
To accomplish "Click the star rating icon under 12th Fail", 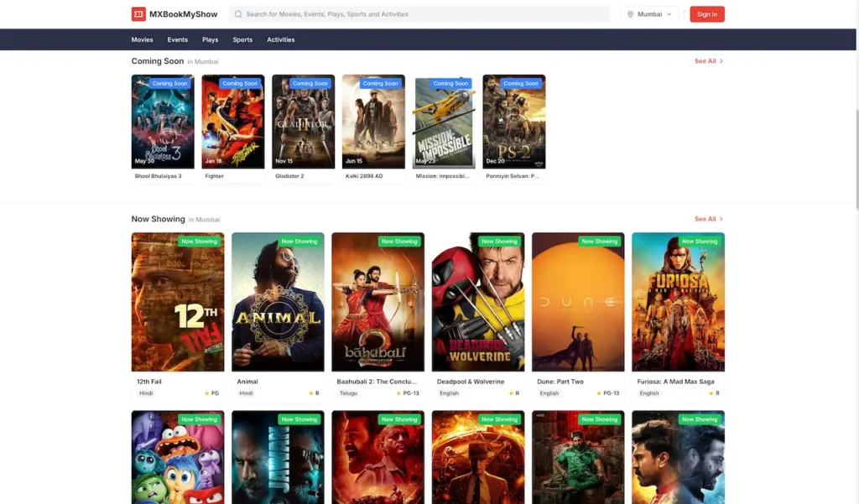I will point(206,393).
